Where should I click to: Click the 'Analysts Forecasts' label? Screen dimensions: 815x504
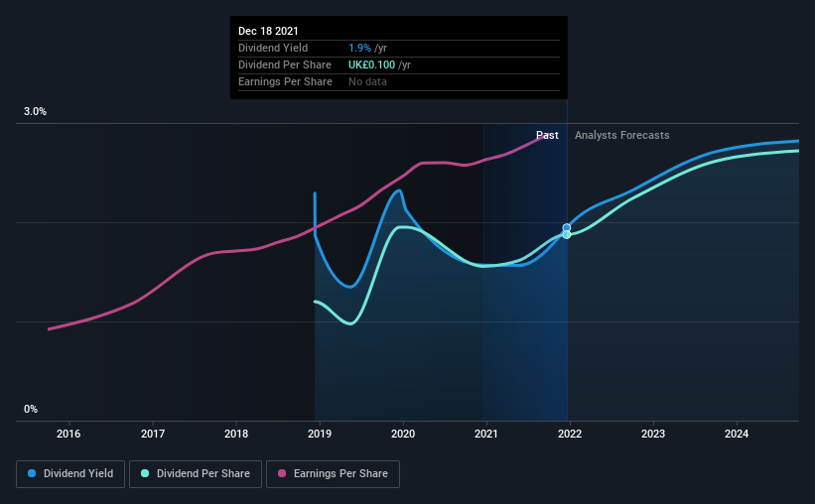[x=622, y=135]
